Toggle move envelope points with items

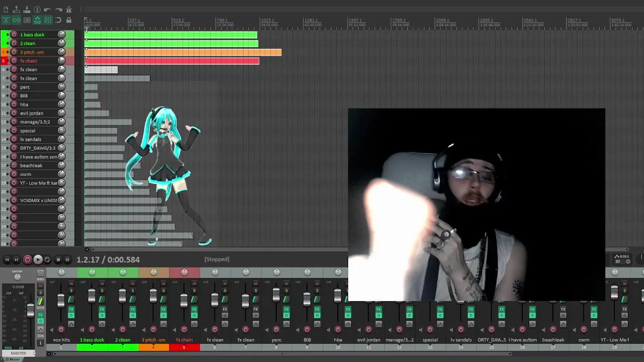(x=37, y=20)
